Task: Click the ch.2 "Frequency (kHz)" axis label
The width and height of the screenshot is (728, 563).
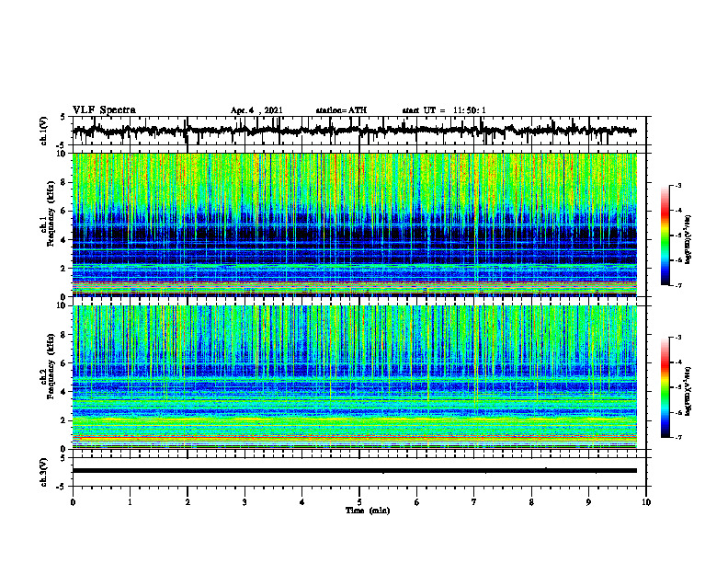Action: pos(50,366)
